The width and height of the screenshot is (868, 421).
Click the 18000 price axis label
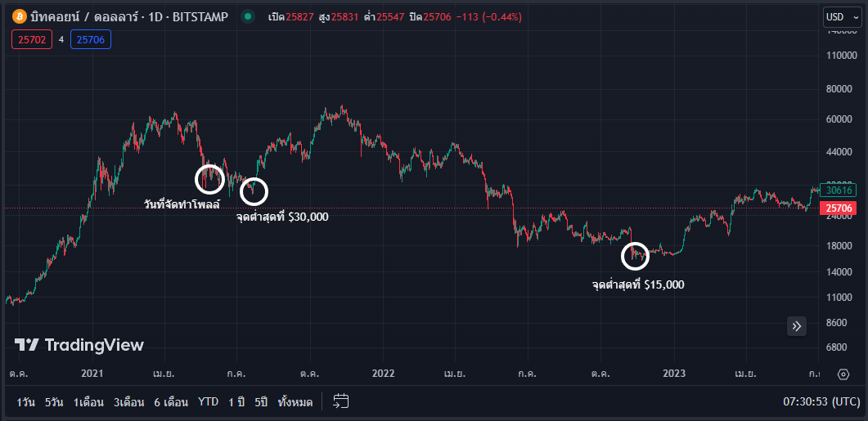point(840,245)
